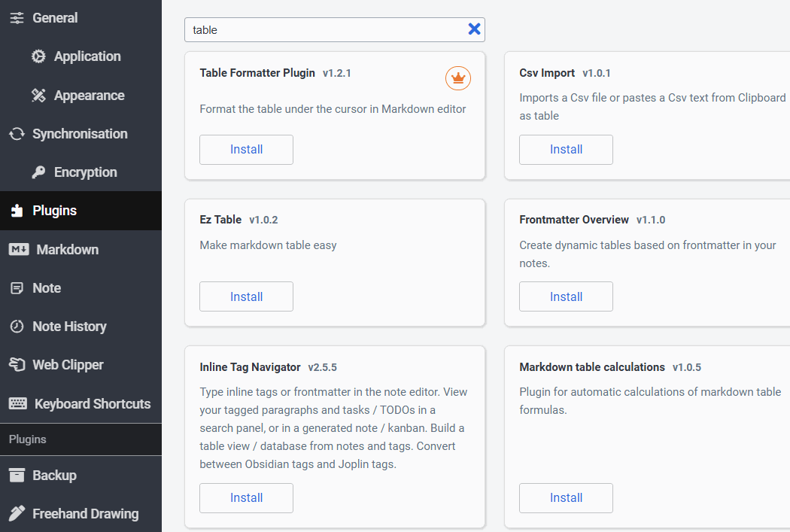Click the Synchronisation arrows icon
The image size is (790, 532).
[x=17, y=134]
